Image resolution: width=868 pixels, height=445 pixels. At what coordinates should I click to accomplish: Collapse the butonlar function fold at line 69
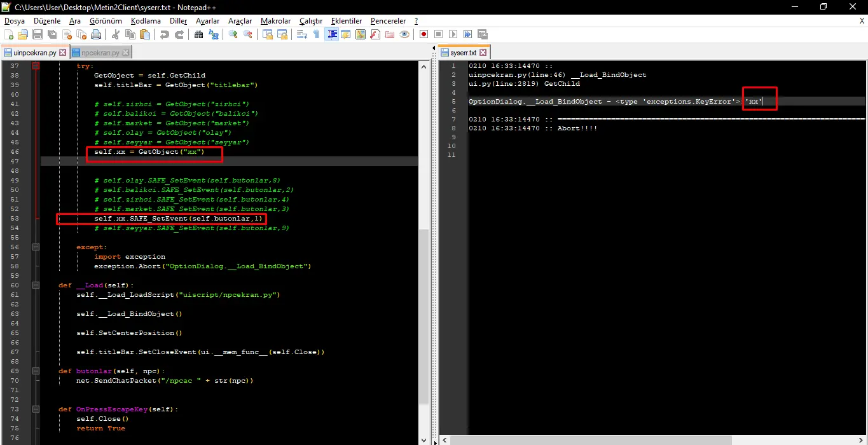point(36,371)
